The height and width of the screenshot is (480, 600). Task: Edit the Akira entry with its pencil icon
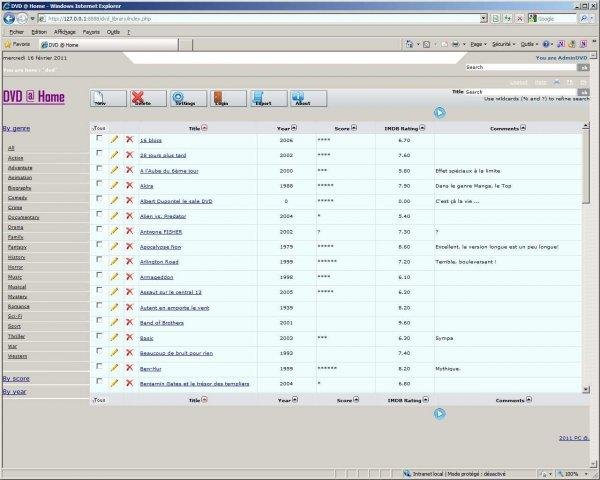pos(114,185)
